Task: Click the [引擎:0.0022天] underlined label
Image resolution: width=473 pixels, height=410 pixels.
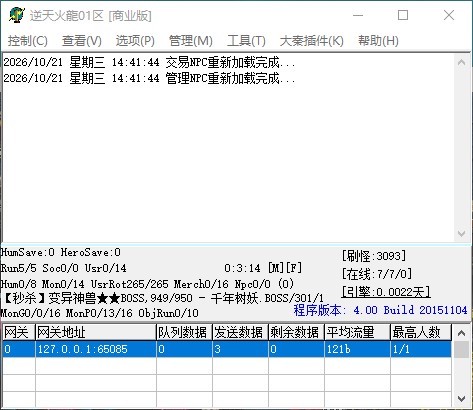Action: tap(386, 292)
